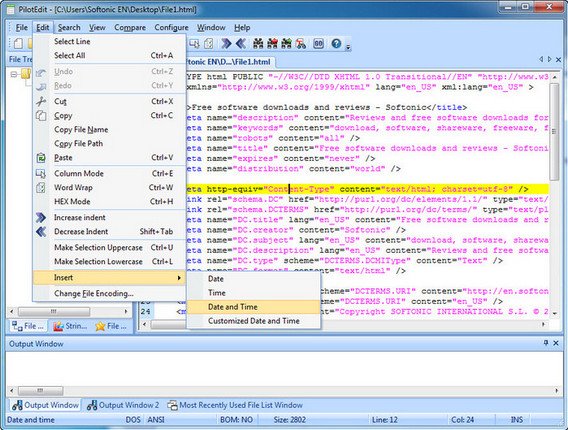The width and height of the screenshot is (568, 430).
Task: Click the Cut scissors icon in Edit menu
Action: click(x=41, y=101)
